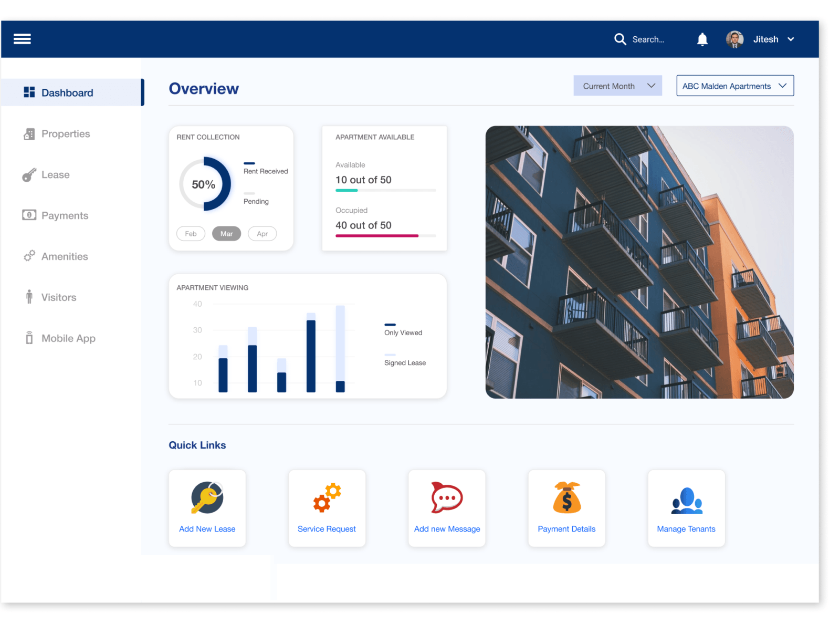This screenshot has height=624, width=840.
Task: Click the Rent Received legend marker
Action: 249,163
